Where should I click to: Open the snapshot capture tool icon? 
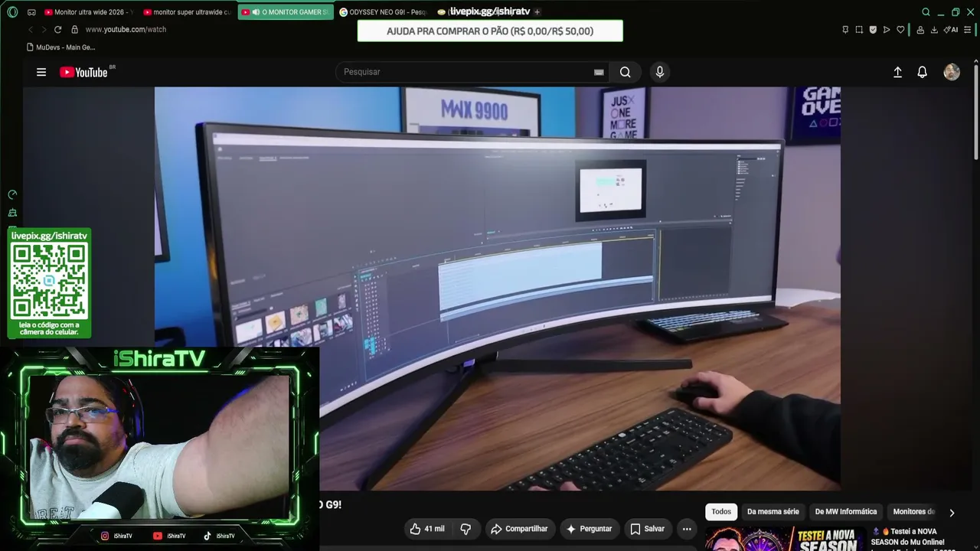859,30
